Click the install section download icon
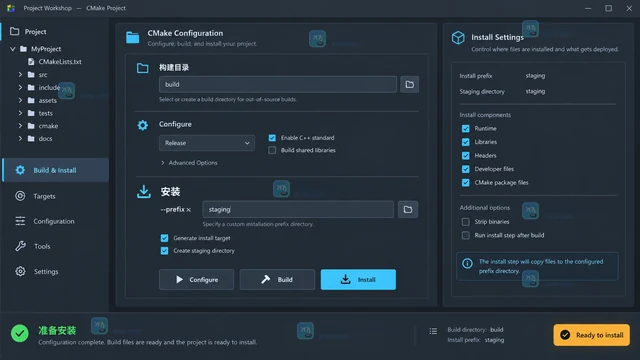 pos(144,191)
